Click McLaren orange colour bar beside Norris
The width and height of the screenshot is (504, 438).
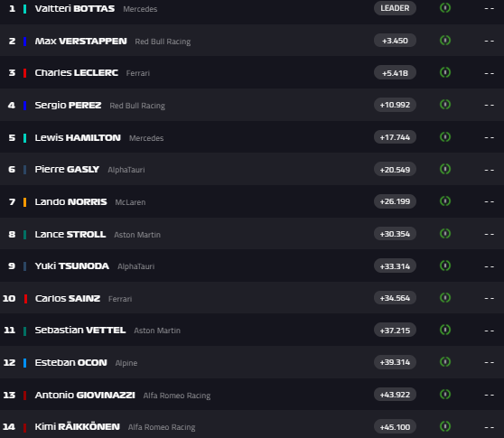point(24,202)
